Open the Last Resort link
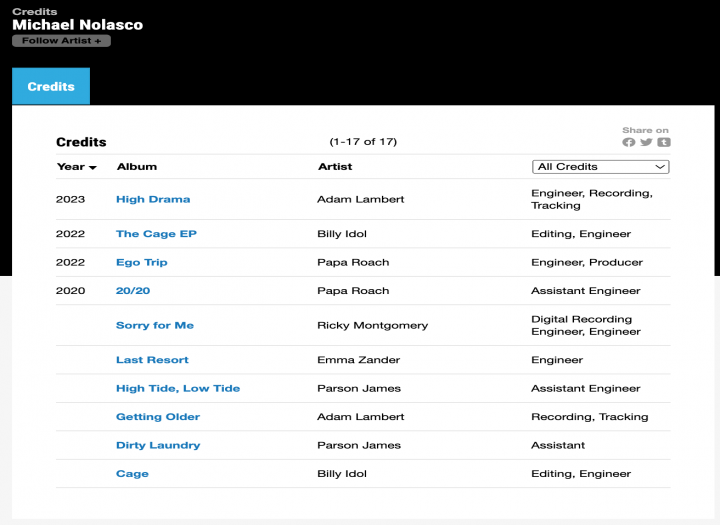The height and width of the screenshot is (525, 720). tap(152, 360)
